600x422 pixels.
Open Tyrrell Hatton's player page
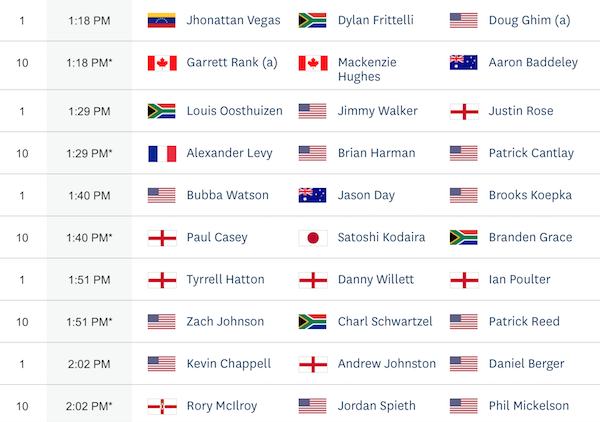tap(225, 279)
